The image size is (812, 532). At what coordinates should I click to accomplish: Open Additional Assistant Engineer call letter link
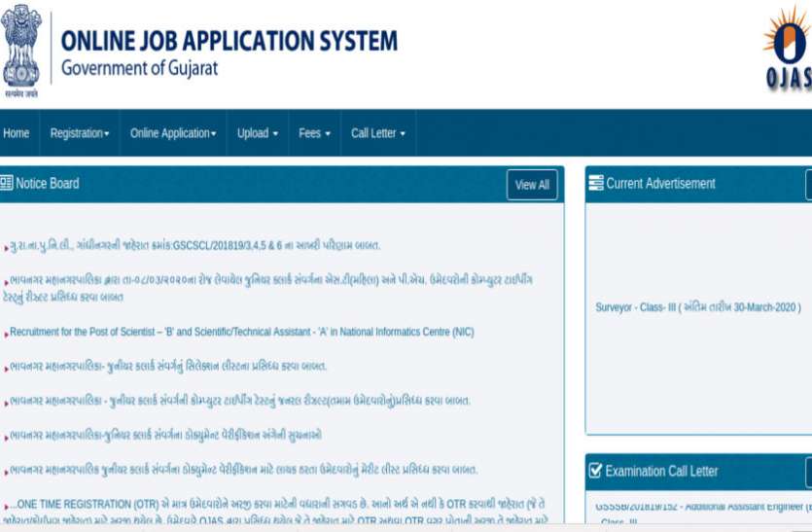[703, 512]
